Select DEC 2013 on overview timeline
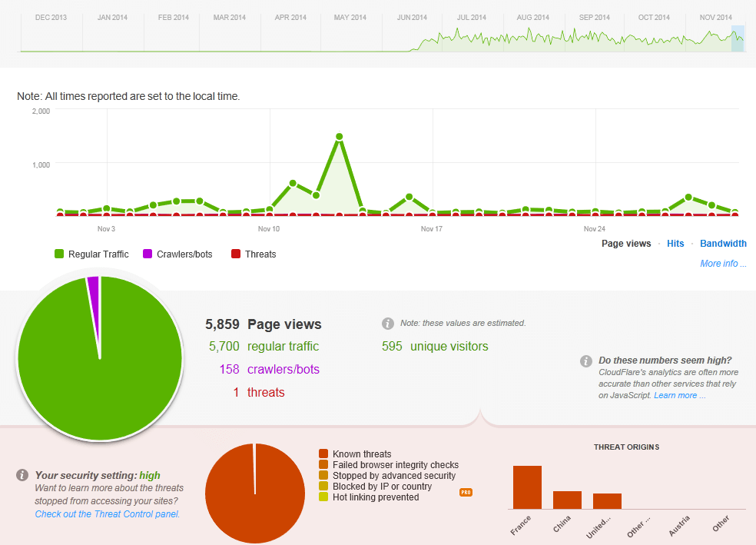The width and height of the screenshot is (756, 545). coord(51,18)
